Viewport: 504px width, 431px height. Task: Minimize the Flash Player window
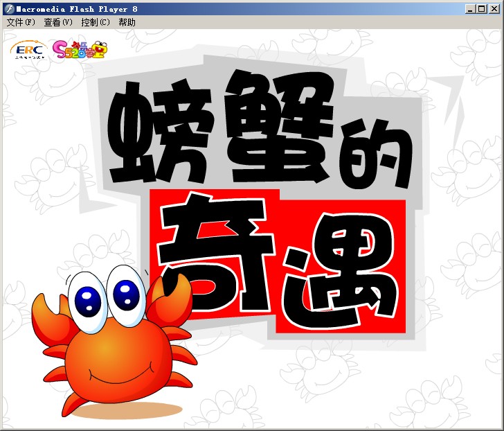pyautogui.click(x=471, y=8)
